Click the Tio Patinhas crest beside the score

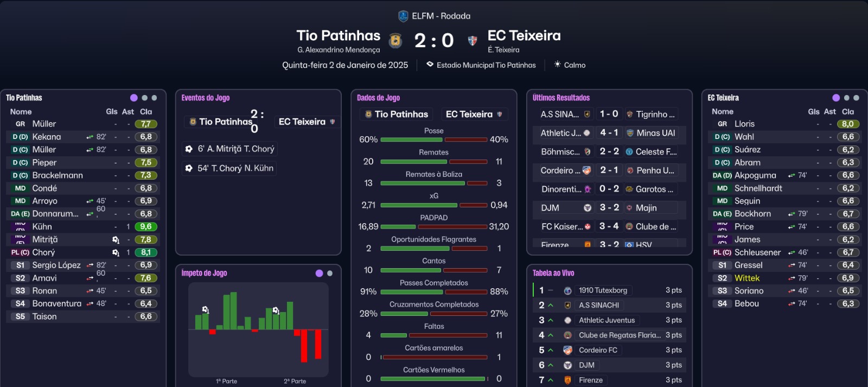[x=395, y=40]
